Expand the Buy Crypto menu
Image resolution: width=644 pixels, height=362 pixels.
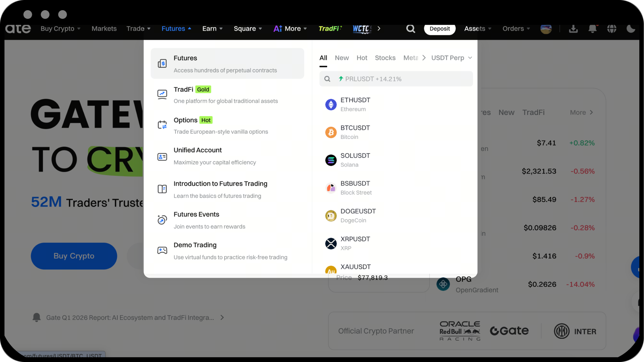pos(61,29)
